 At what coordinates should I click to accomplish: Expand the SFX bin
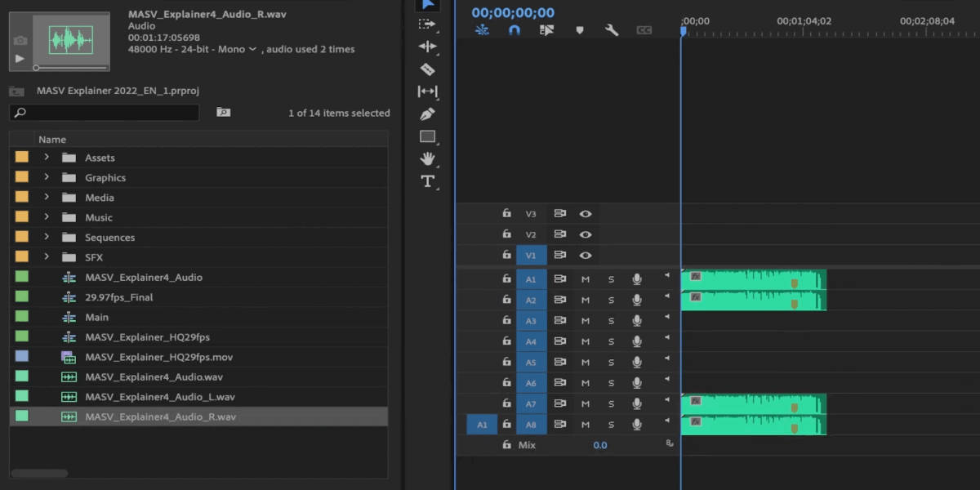coord(47,257)
